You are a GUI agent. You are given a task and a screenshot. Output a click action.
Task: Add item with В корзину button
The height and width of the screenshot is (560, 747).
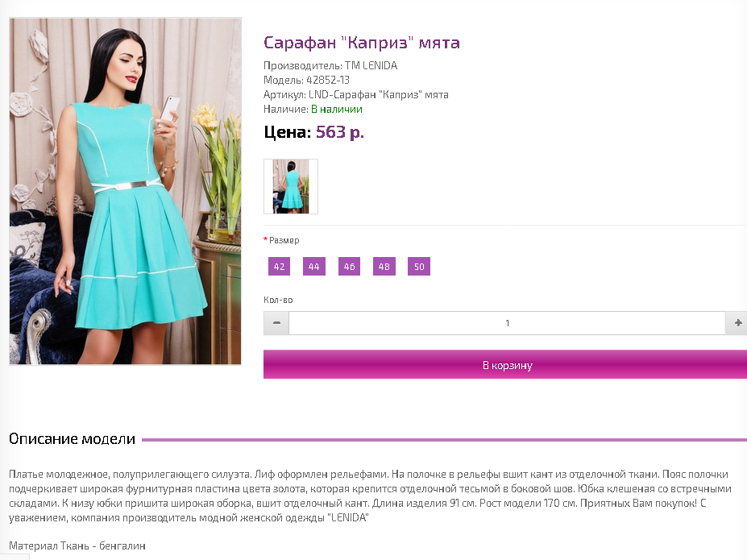[x=505, y=365]
